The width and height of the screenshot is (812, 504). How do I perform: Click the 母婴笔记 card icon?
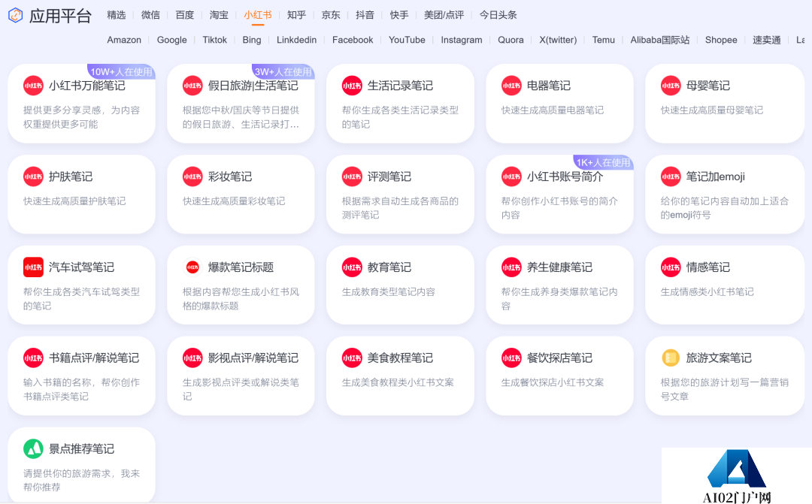pyautogui.click(x=671, y=86)
